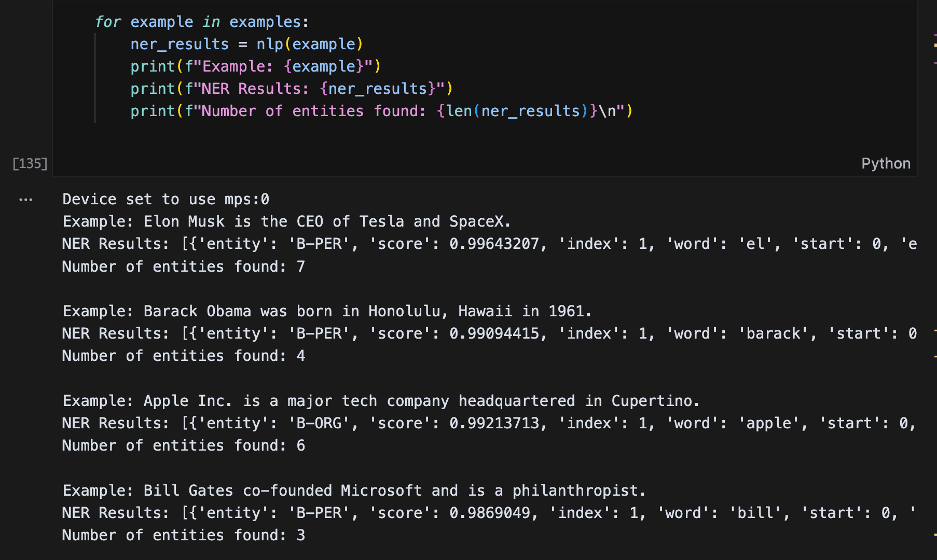Click the print Example f-string line
Screen dimensions: 937x560
255,66
